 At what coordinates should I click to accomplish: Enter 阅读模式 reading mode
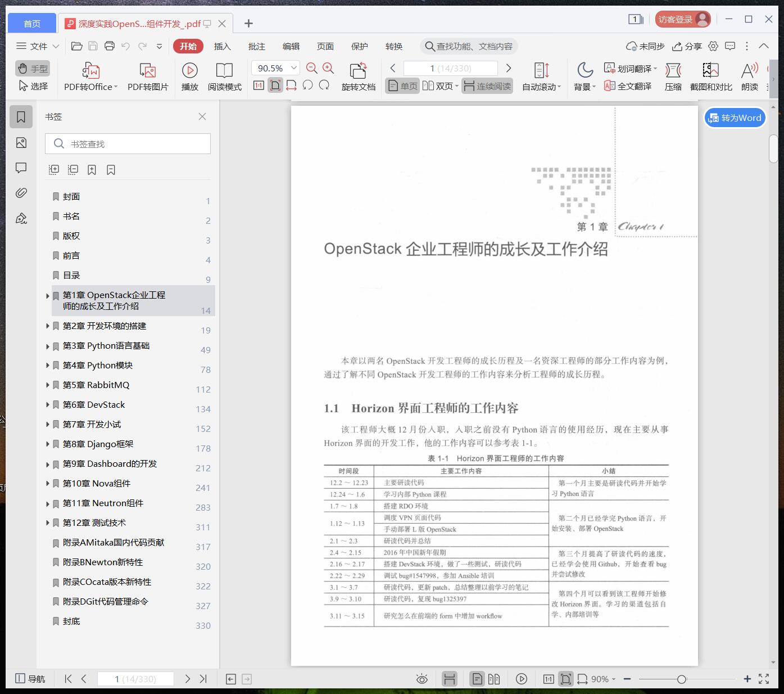click(224, 76)
